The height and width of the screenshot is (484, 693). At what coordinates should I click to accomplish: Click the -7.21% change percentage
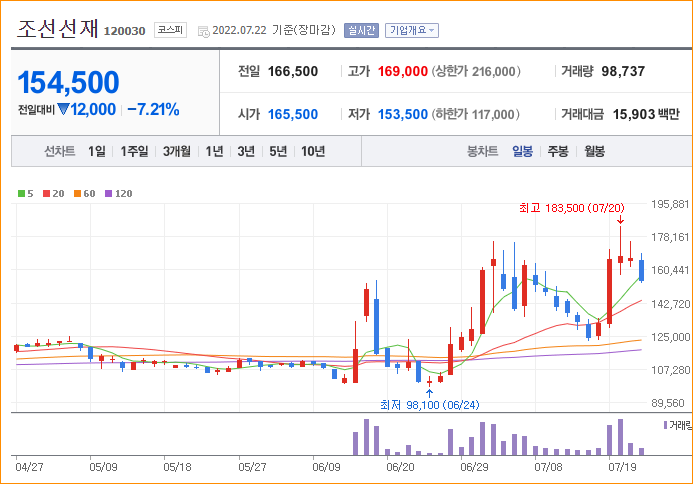153,109
